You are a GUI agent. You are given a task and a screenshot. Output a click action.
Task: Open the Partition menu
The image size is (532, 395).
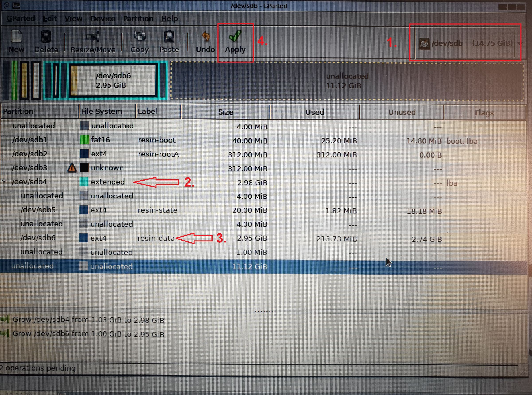pyautogui.click(x=138, y=18)
